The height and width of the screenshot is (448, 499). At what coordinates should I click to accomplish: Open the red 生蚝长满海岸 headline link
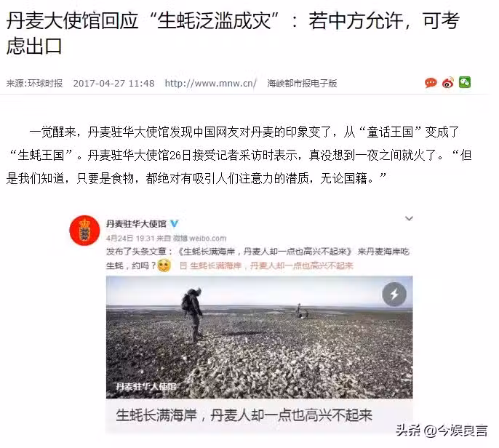click(x=271, y=265)
